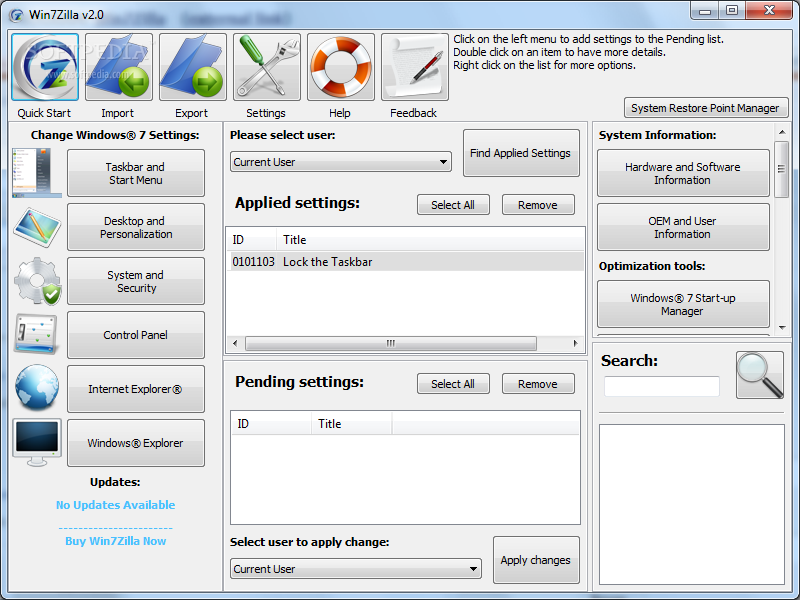This screenshot has height=600, width=800.
Task: Open Windows 7 Start-up Manager
Action: click(x=683, y=304)
